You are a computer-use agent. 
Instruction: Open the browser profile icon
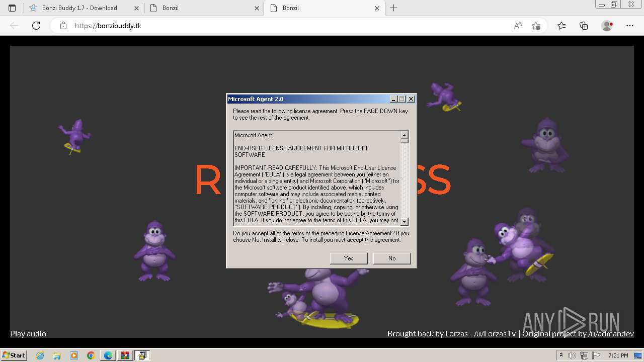[x=607, y=26]
